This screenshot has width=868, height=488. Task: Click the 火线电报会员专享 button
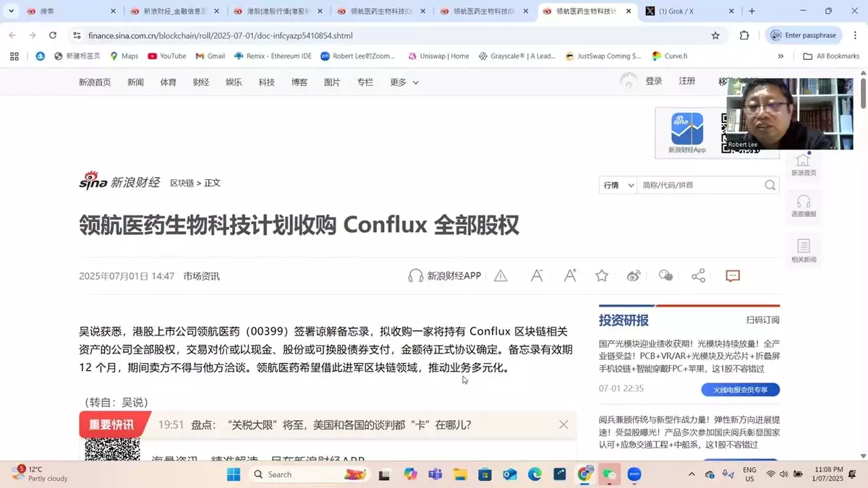(740, 390)
